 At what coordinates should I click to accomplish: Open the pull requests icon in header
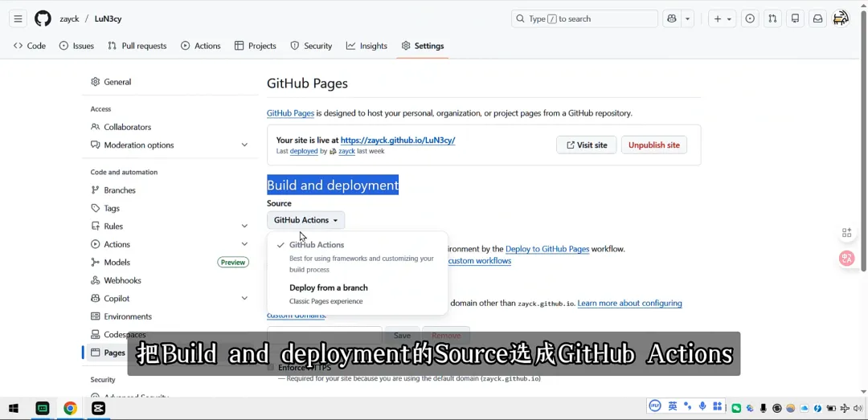click(x=772, y=18)
